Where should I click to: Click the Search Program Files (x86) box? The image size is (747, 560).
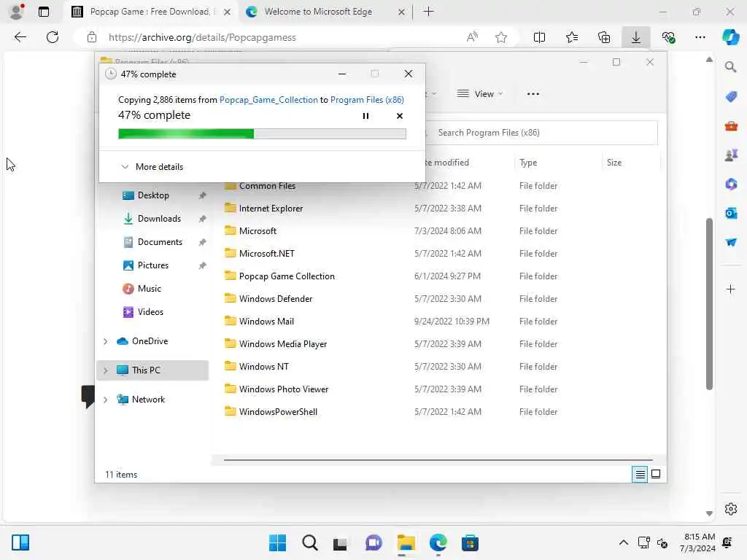[x=541, y=133]
